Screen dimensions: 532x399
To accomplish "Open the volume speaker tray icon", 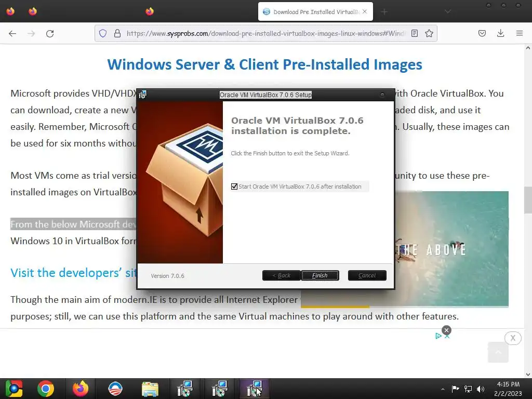I will click(x=481, y=389).
